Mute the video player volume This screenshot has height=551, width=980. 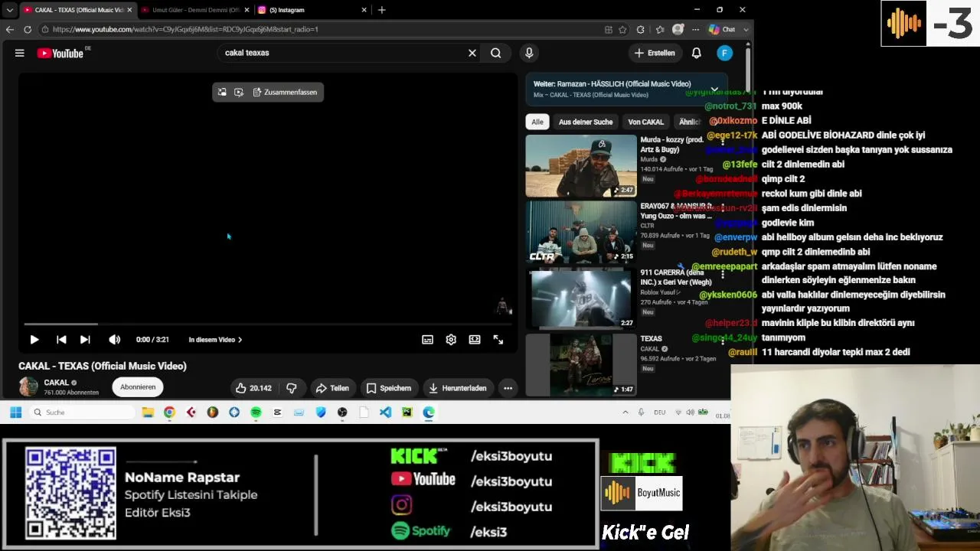click(x=115, y=340)
